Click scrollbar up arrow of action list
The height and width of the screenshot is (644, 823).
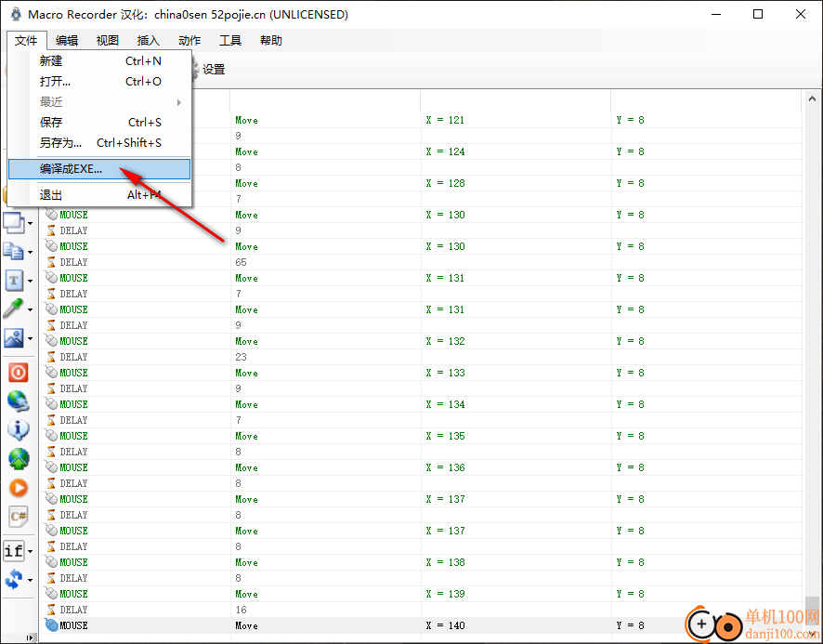[x=812, y=99]
